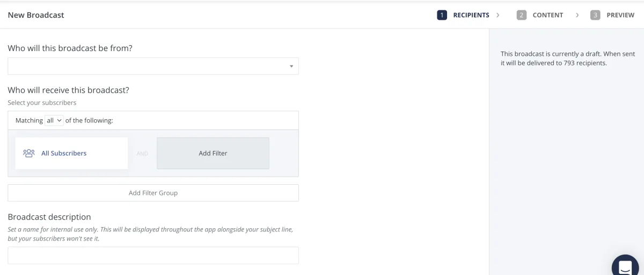This screenshot has height=275, width=644.
Task: Click chevron after Content step
Action: pyautogui.click(x=577, y=15)
